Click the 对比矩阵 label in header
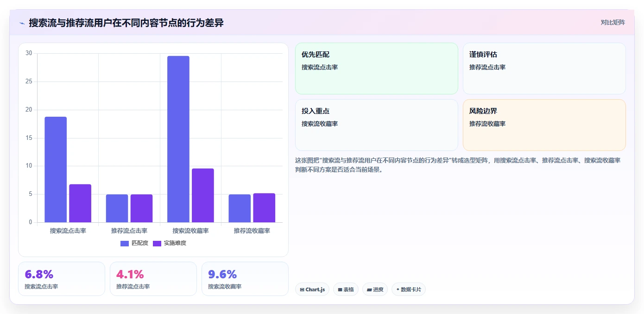 pyautogui.click(x=612, y=22)
